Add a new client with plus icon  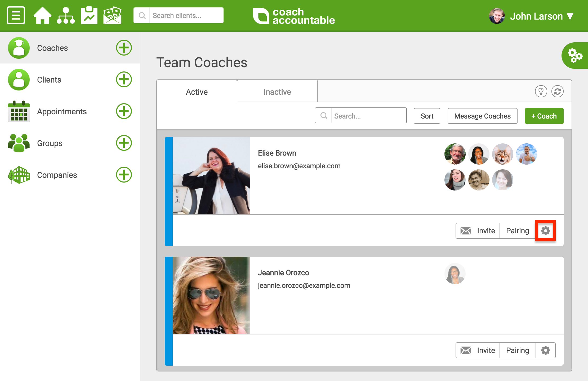pos(124,79)
